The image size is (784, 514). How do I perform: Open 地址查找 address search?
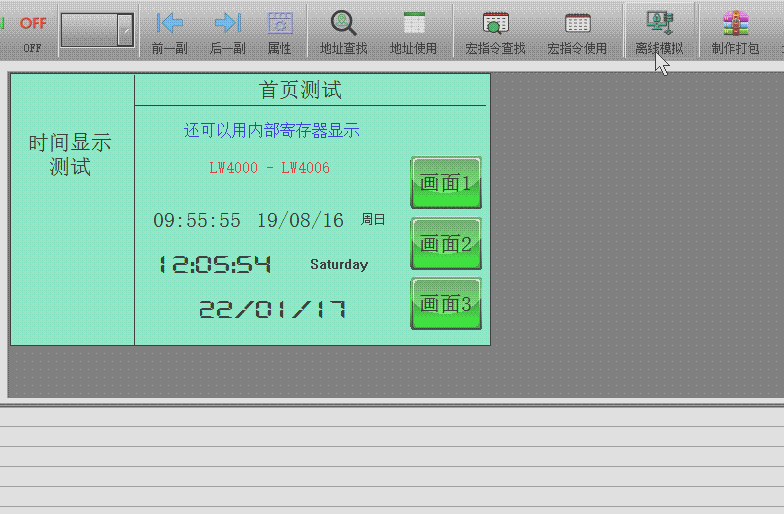(x=343, y=31)
